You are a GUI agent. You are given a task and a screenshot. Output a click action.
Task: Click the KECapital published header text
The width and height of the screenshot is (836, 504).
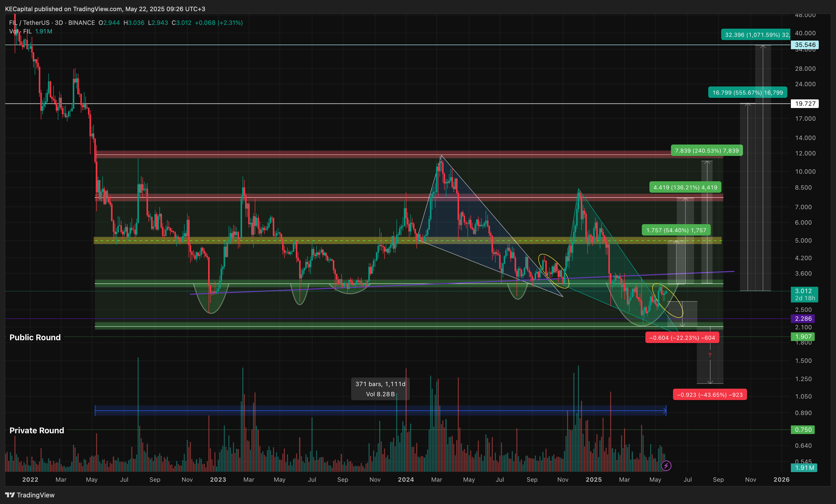click(105, 9)
